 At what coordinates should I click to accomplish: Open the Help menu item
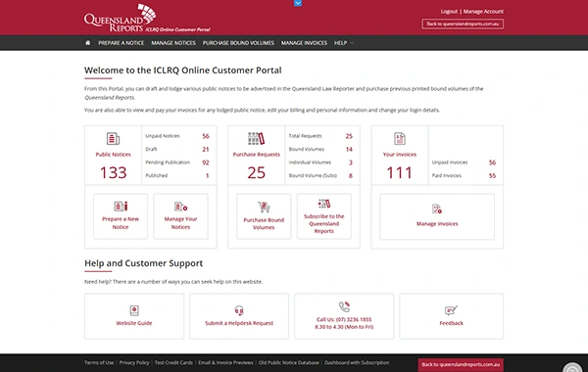pyautogui.click(x=340, y=43)
